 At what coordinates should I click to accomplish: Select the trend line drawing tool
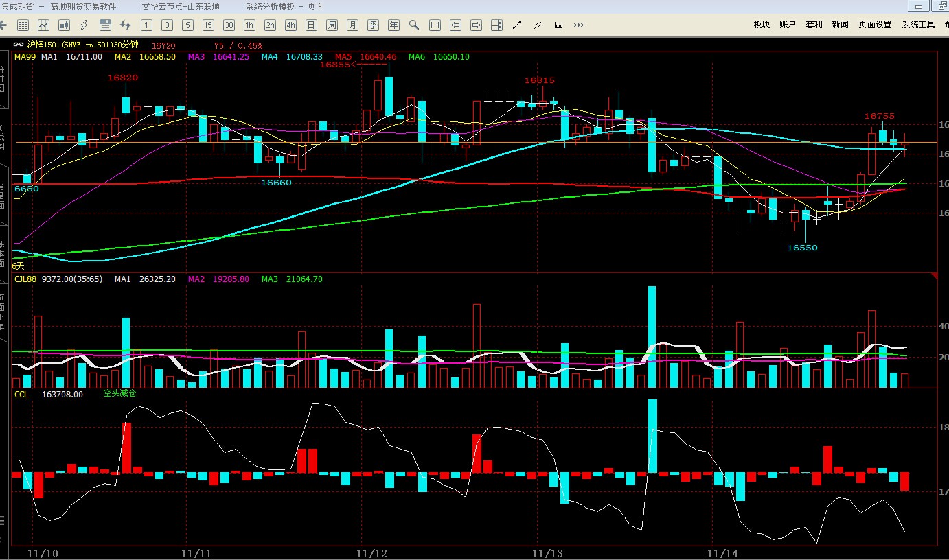(517, 25)
